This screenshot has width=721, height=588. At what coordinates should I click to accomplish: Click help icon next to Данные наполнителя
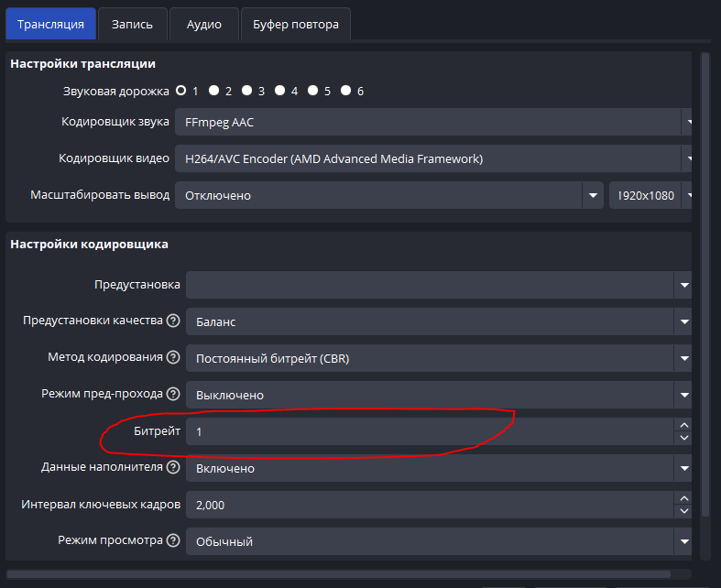(173, 467)
